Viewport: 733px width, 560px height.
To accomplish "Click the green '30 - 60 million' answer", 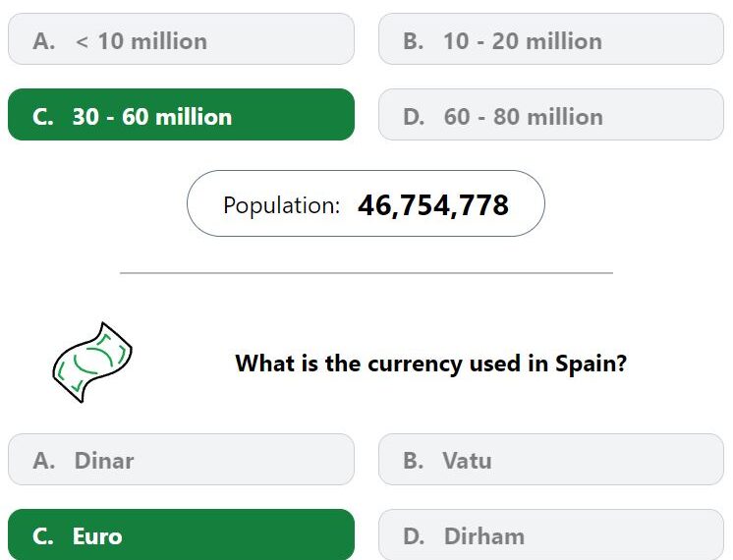I will (181, 115).
